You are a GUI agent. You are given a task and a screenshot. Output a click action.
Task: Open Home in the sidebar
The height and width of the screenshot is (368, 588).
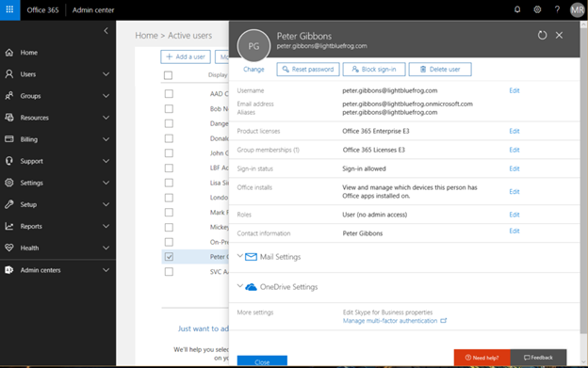pos(57,53)
